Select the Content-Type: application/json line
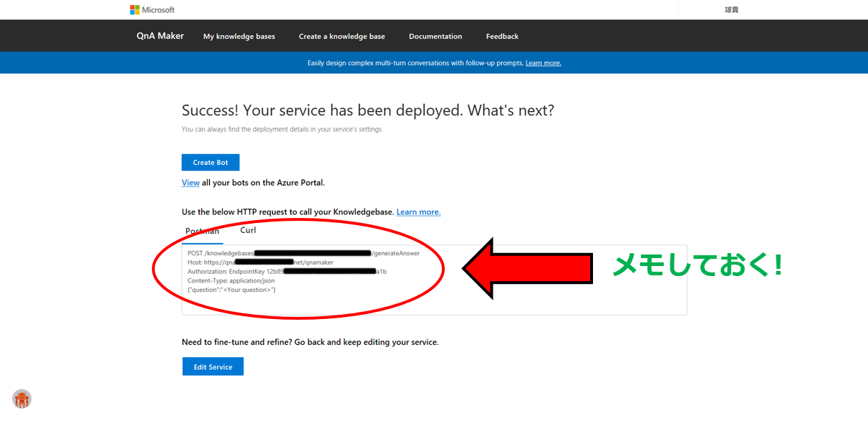The height and width of the screenshot is (423, 868). [231, 281]
